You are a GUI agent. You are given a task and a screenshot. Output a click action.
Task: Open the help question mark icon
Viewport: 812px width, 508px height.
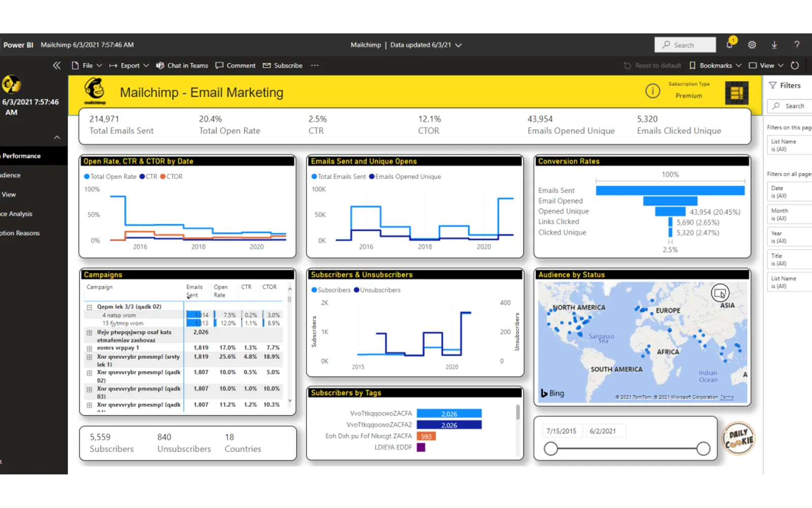(x=797, y=45)
